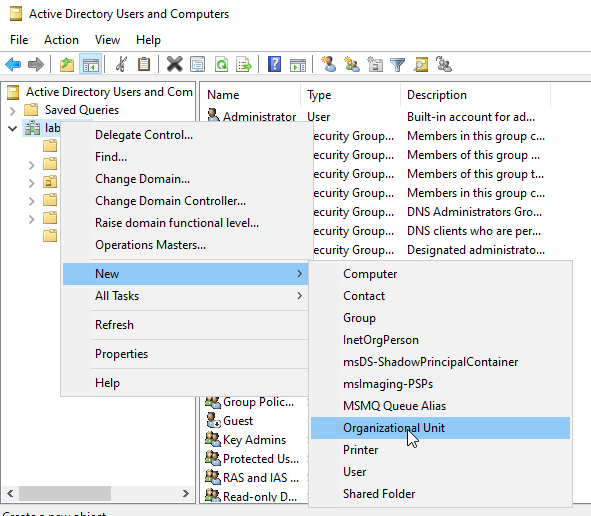Create new Computer from submenu

coord(440,274)
